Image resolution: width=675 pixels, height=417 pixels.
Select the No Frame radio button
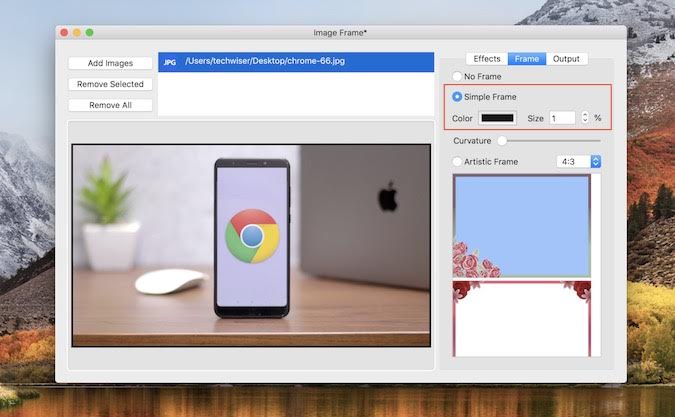[457, 77]
